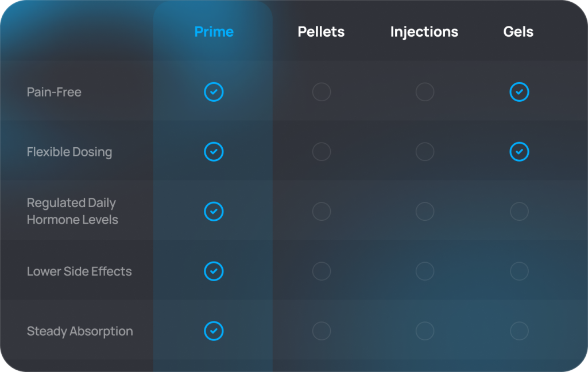Viewport: 588px width, 372px height.
Task: Click Prime's Steady Absorption checkmark
Action: pyautogui.click(x=214, y=331)
